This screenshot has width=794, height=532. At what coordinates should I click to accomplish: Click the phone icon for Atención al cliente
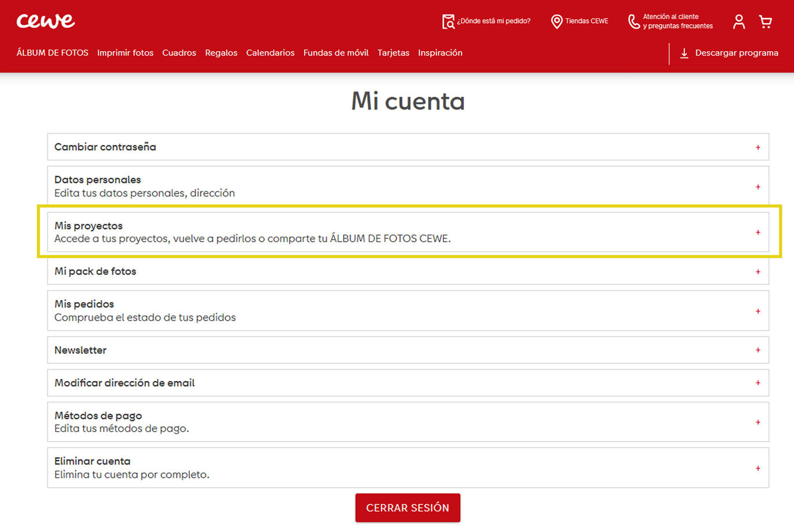(x=634, y=21)
